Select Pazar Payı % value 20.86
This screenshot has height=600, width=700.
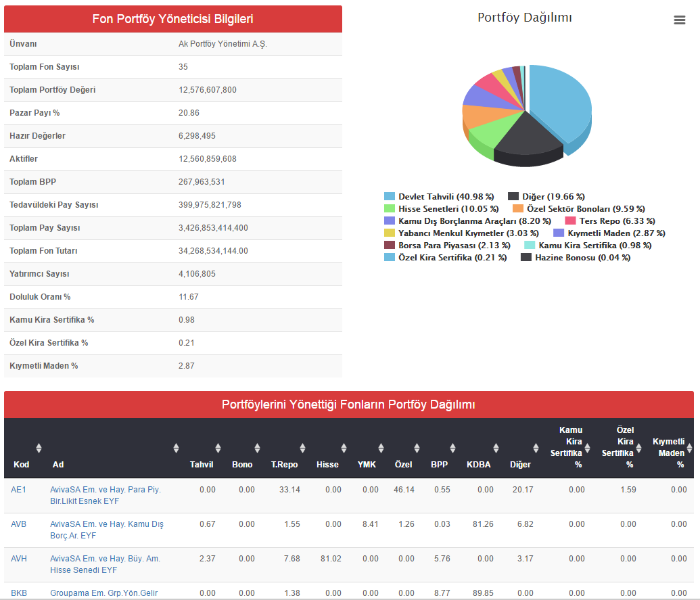point(189,113)
